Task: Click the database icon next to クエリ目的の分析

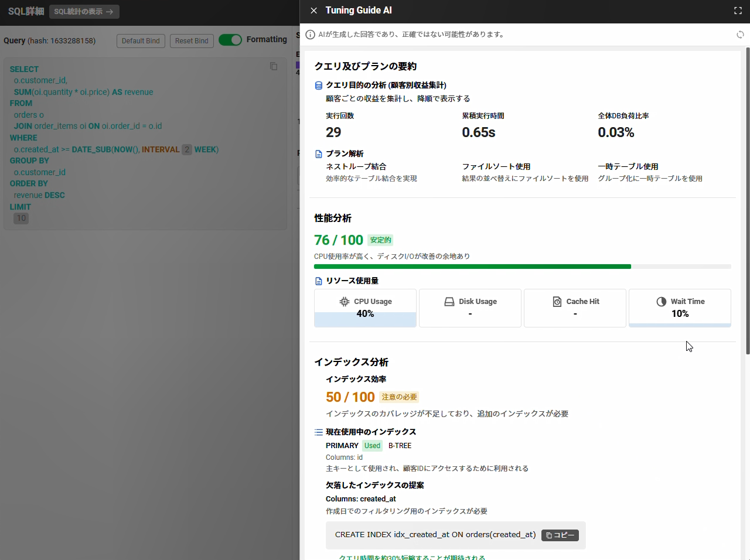Action: 319,86
